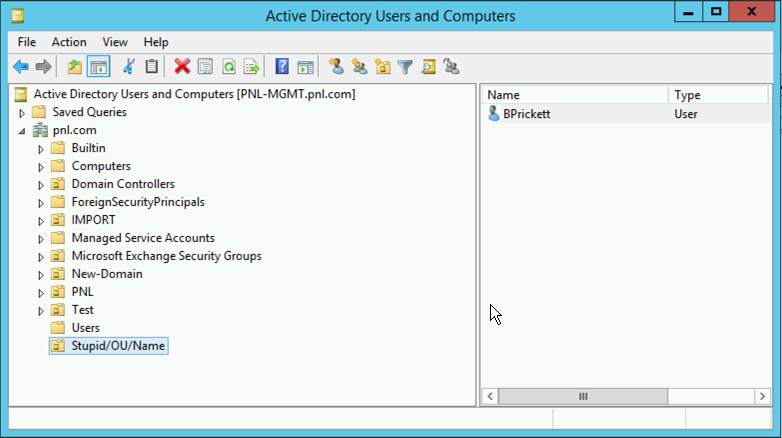Open the Action menu

[69, 42]
